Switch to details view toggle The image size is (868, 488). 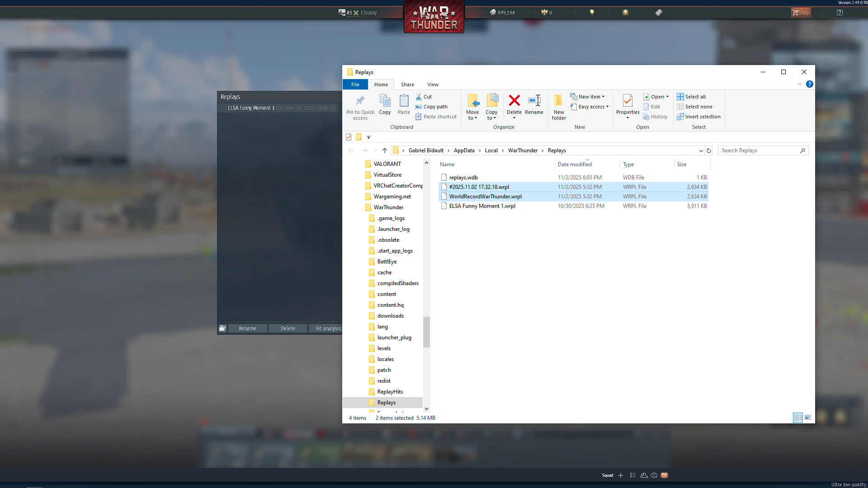pyautogui.click(x=798, y=418)
